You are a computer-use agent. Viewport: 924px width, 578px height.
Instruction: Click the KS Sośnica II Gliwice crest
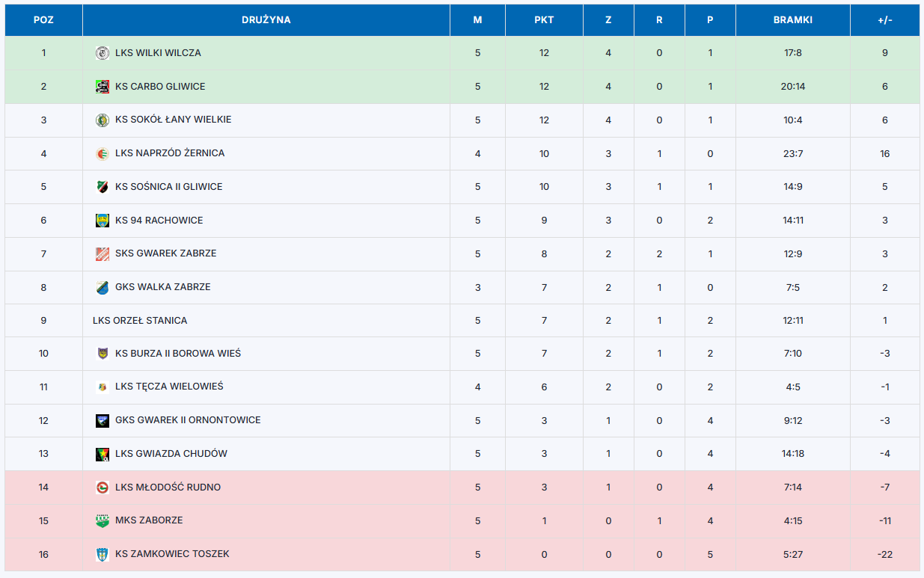click(x=103, y=187)
